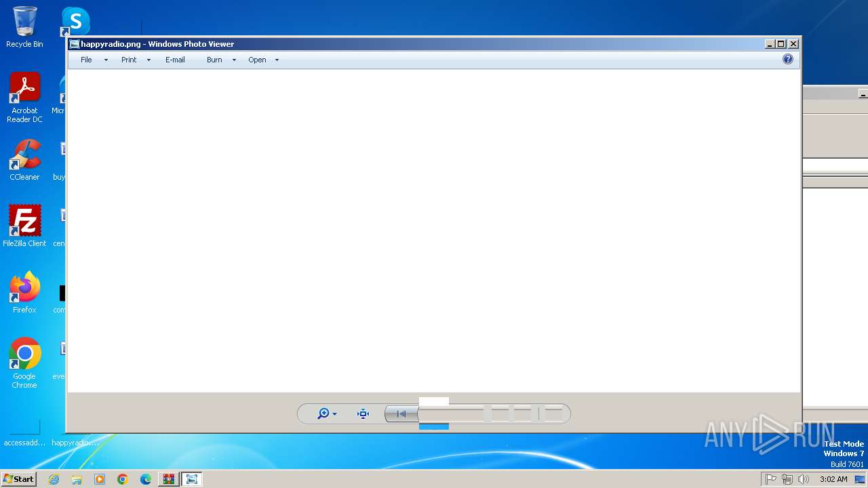The width and height of the screenshot is (868, 488).
Task: Expand the Open dropdown arrow
Action: click(277, 60)
